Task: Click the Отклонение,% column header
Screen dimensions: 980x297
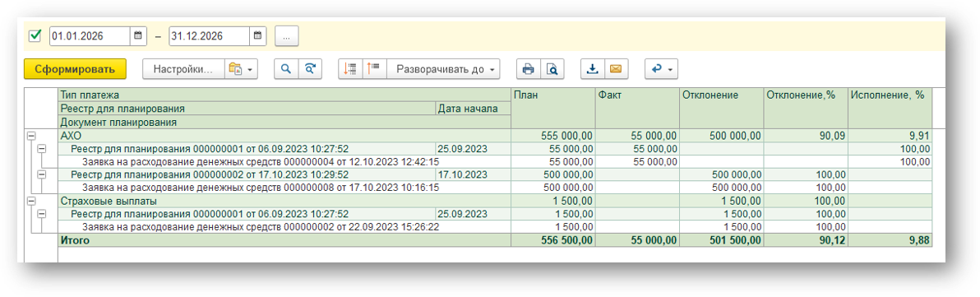Action: click(x=807, y=109)
